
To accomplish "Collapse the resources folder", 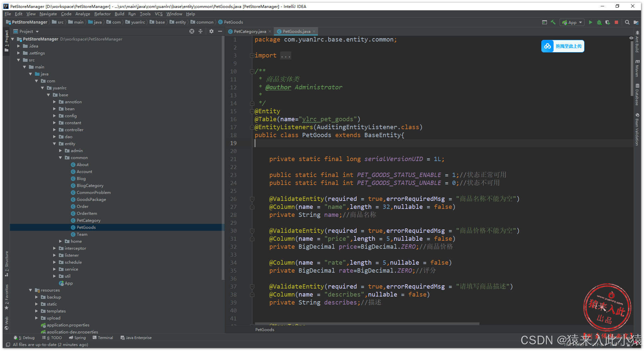I will pos(31,290).
